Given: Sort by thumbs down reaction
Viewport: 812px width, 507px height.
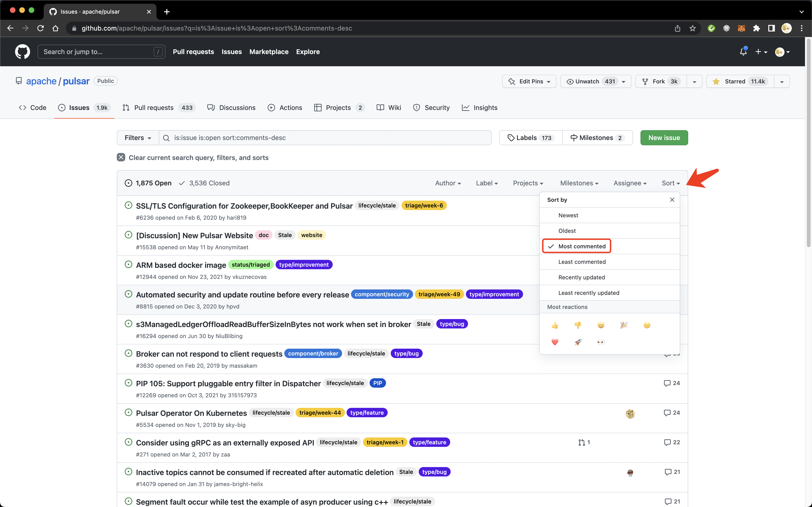Looking at the screenshot, I should 578,325.
